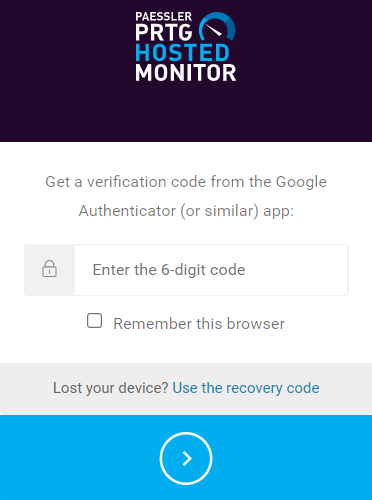The width and height of the screenshot is (372, 500).
Task: Focus the Enter the 6-digit code field
Action: (x=211, y=270)
